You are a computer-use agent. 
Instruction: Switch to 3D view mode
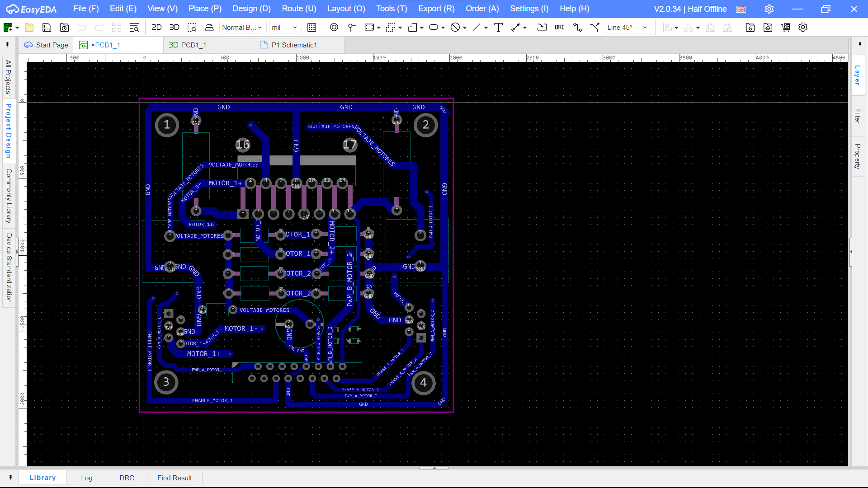(x=174, y=28)
